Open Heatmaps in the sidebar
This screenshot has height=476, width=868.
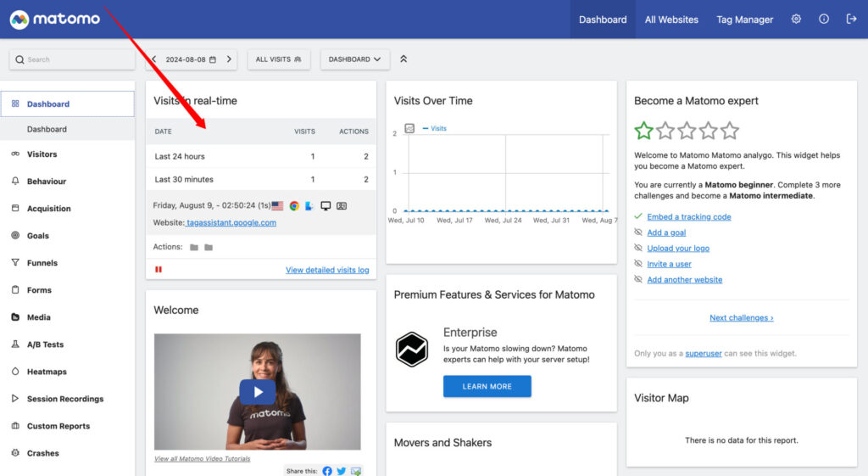pos(47,372)
